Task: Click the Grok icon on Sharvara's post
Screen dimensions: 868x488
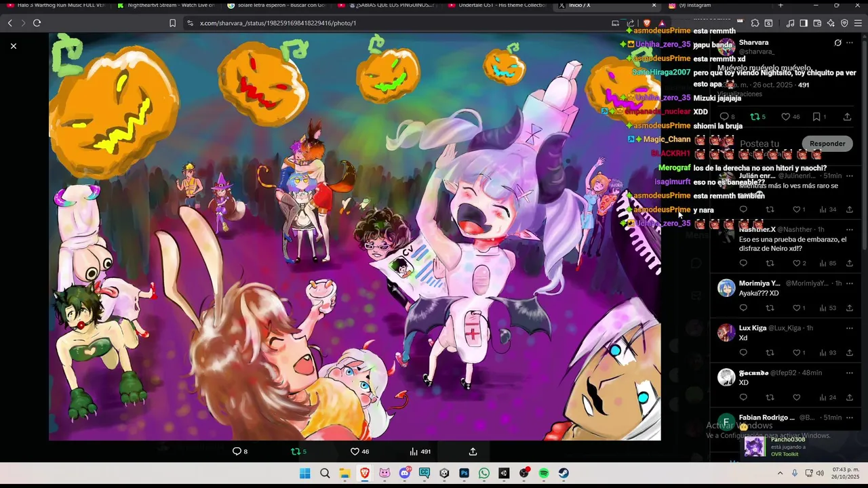Action: tap(837, 43)
